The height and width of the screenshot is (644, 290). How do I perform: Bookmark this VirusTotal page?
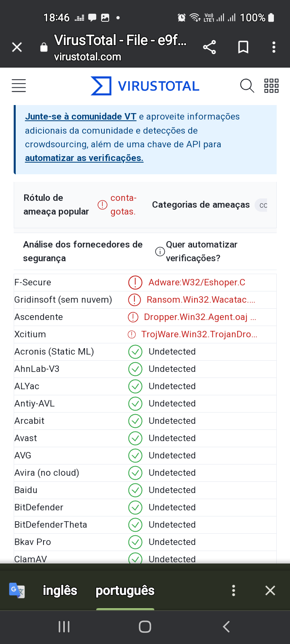tap(243, 47)
